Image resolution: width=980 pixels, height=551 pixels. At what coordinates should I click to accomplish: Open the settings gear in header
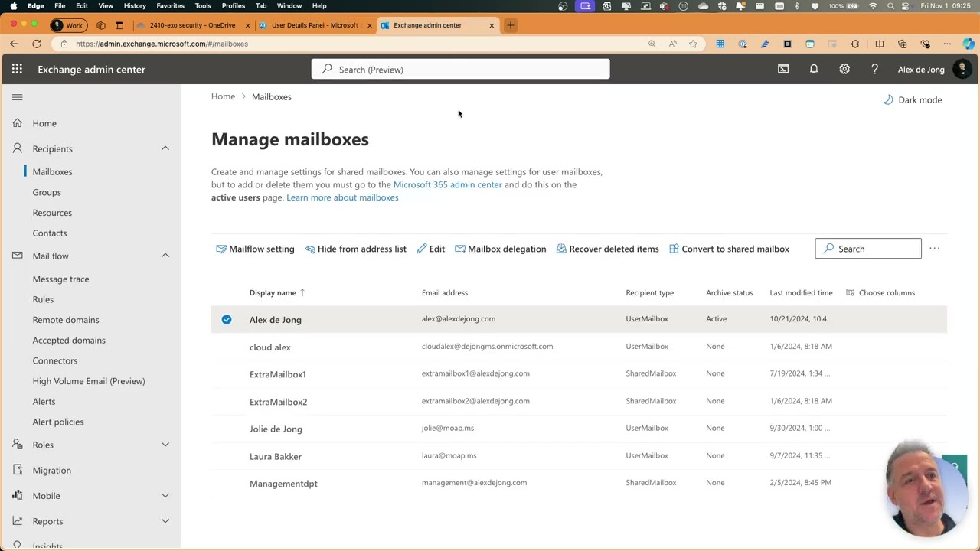point(844,69)
